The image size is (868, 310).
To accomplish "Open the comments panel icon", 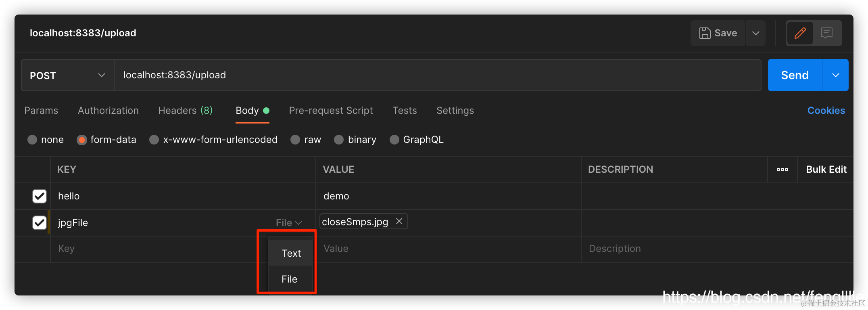I will click(827, 33).
